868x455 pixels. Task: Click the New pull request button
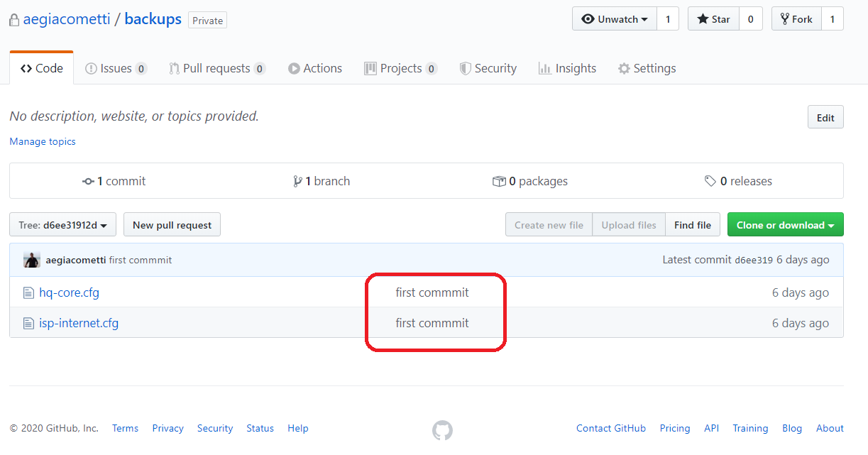[x=172, y=225]
